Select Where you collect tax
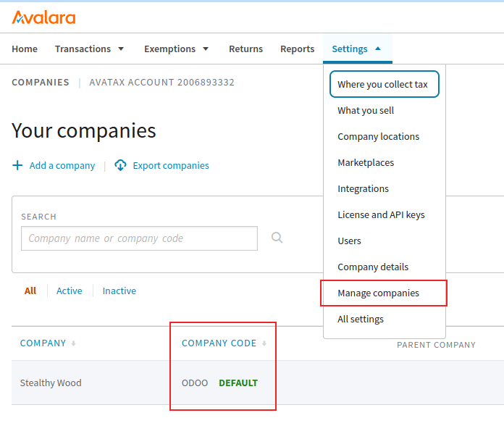The height and width of the screenshot is (426, 504). coord(382,84)
